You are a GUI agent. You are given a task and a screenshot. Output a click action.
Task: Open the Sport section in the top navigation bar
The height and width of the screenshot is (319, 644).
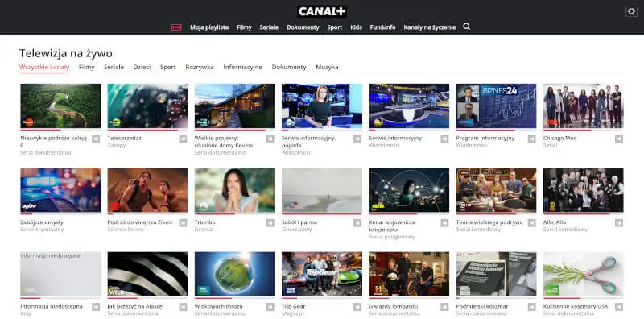click(x=335, y=27)
